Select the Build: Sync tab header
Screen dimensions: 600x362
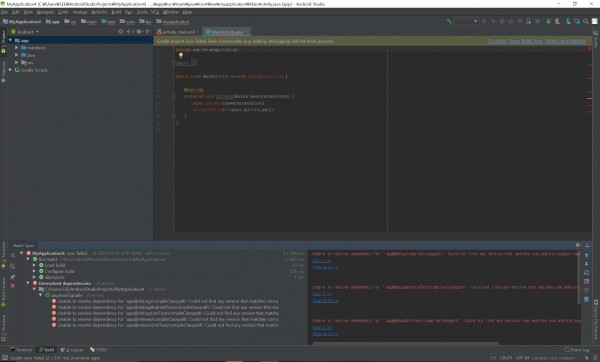click(x=23, y=245)
